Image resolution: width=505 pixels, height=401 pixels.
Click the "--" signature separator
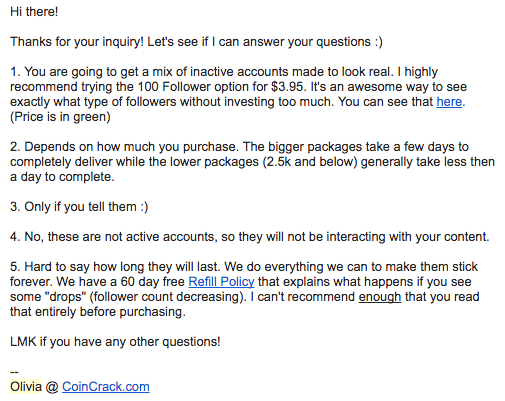(x=14, y=372)
